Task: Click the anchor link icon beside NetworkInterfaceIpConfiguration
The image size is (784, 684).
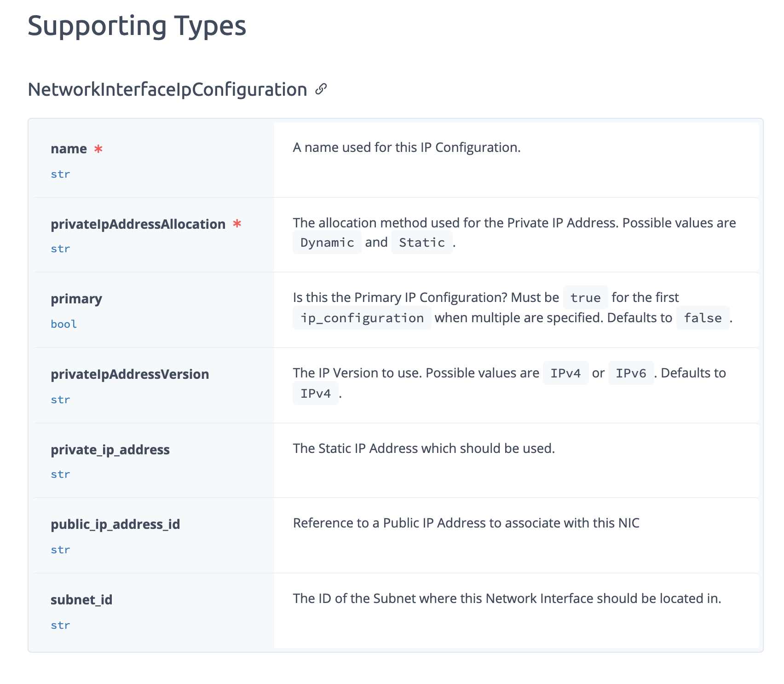Action: (321, 89)
